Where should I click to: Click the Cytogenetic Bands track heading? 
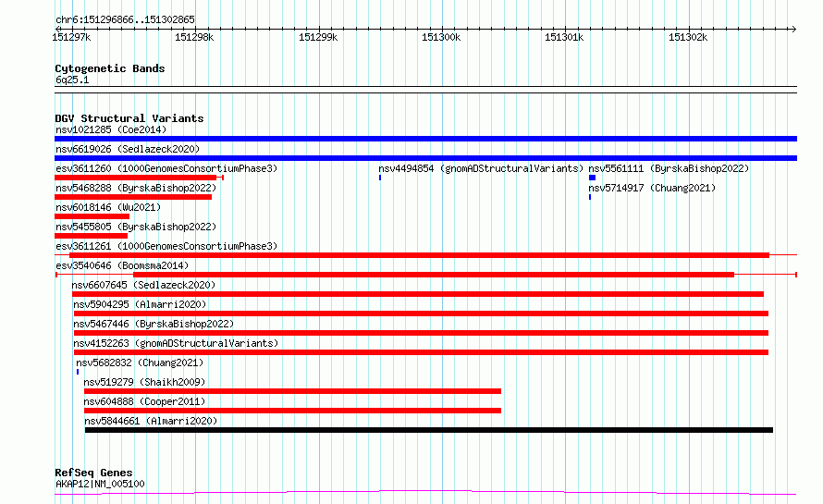coord(110,68)
